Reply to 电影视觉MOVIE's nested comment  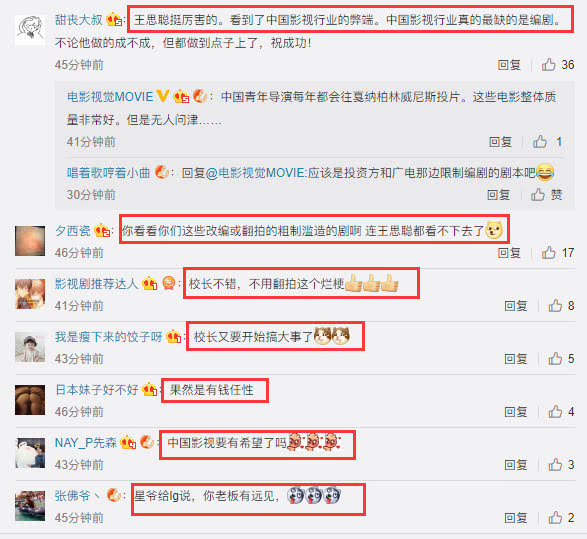[500, 142]
